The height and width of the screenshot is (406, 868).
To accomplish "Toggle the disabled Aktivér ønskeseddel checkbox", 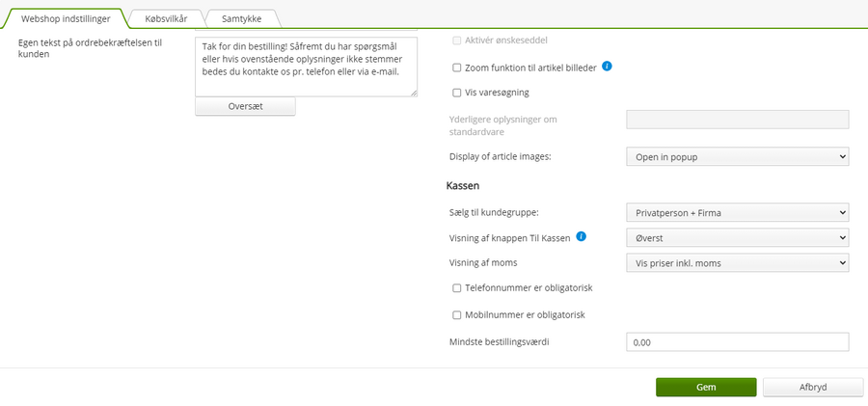I will pos(457,41).
